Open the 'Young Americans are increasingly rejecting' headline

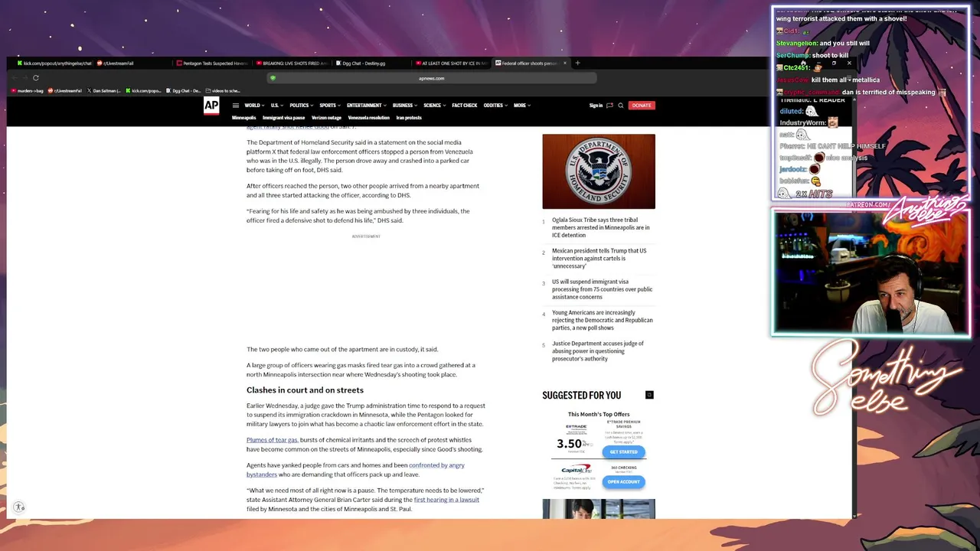pos(603,320)
